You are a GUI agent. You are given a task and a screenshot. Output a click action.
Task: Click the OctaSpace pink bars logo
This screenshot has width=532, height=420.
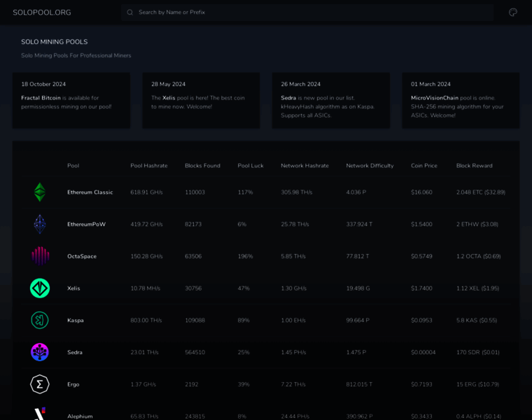click(40, 256)
